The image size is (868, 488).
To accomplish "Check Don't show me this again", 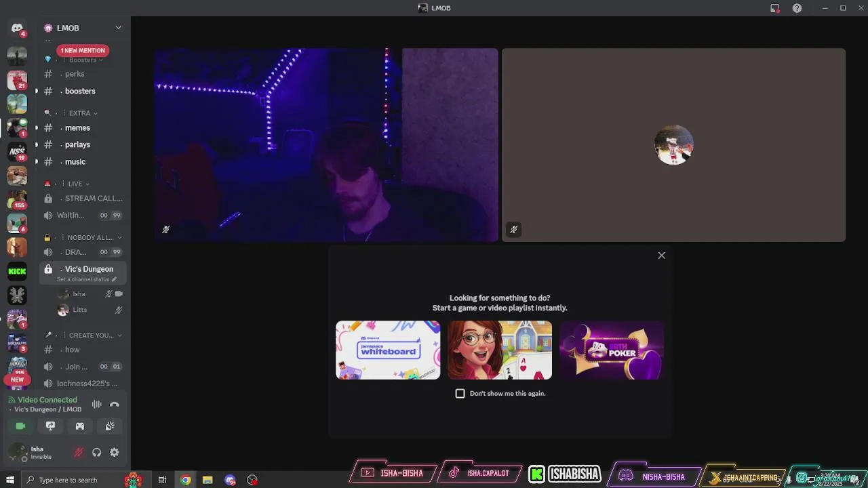I will click(x=460, y=393).
